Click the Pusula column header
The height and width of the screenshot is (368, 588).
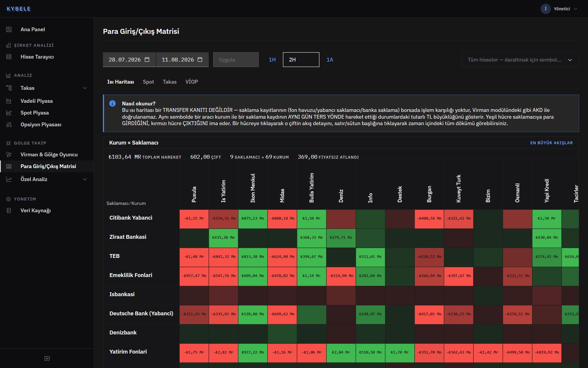[194, 194]
